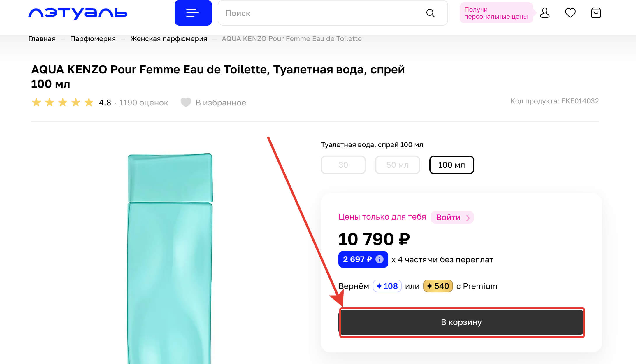This screenshot has width=636, height=364.
Task: Open the user profile icon
Action: pos(544,13)
